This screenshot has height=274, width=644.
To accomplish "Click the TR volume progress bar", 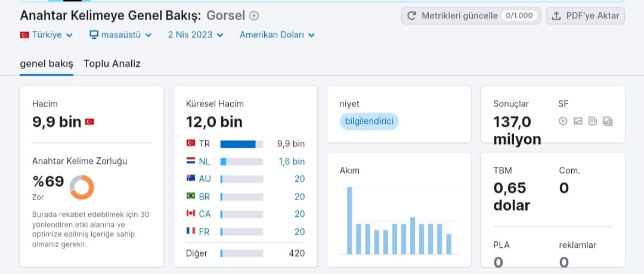I will pyautogui.click(x=241, y=144).
